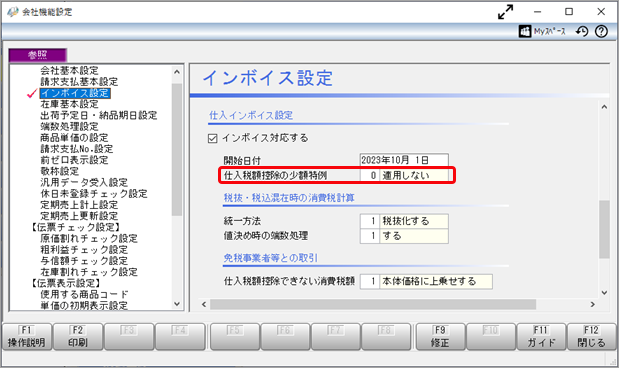The image size is (619, 368).
Task: Click the left list scroll-down arrow
Action: click(177, 304)
